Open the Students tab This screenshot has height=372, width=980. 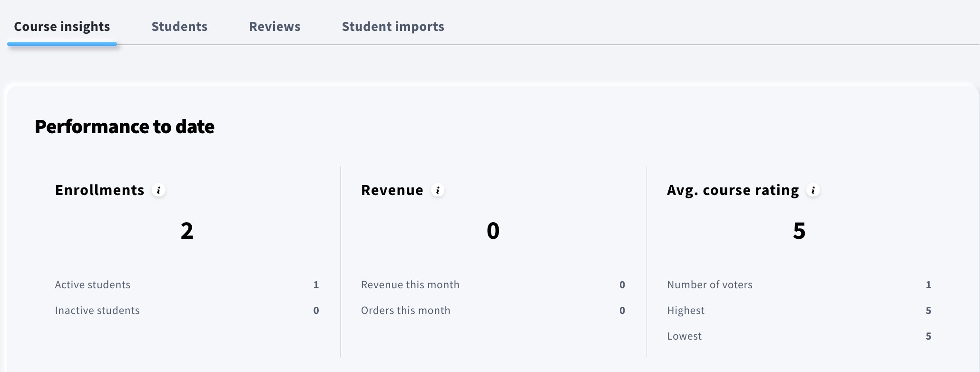point(179,27)
